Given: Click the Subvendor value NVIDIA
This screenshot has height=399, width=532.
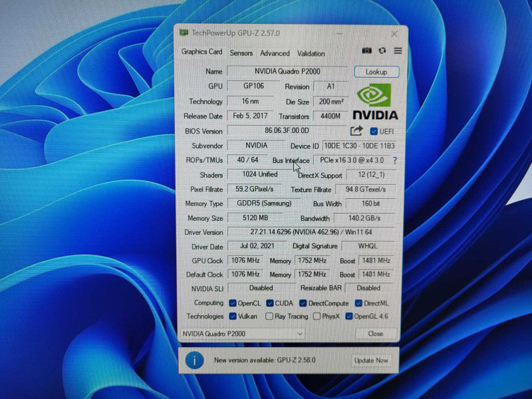Looking at the screenshot, I should pos(256,145).
